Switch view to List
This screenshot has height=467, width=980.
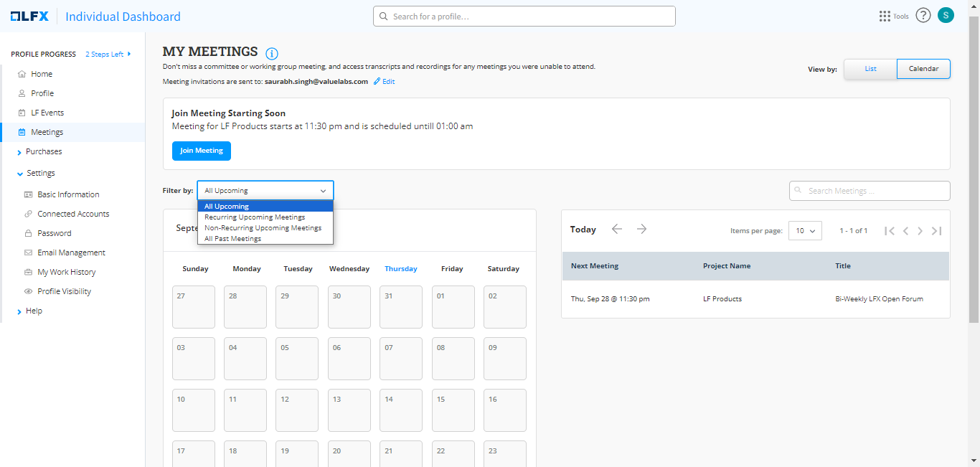(870, 69)
